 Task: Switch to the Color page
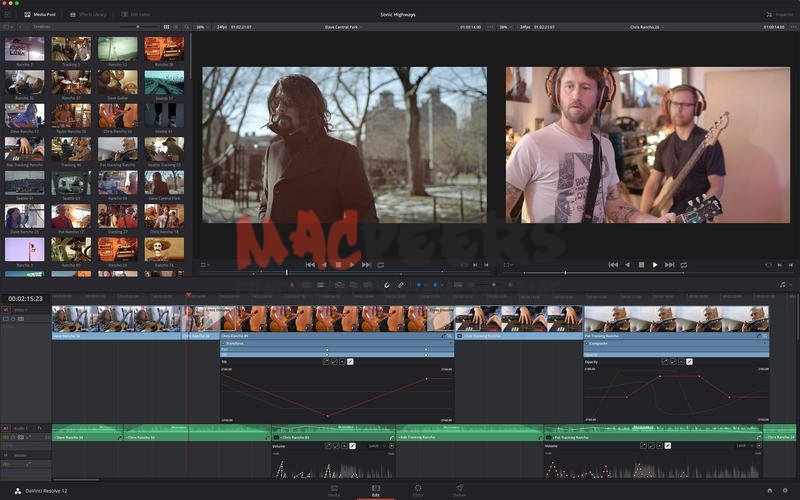click(418, 490)
